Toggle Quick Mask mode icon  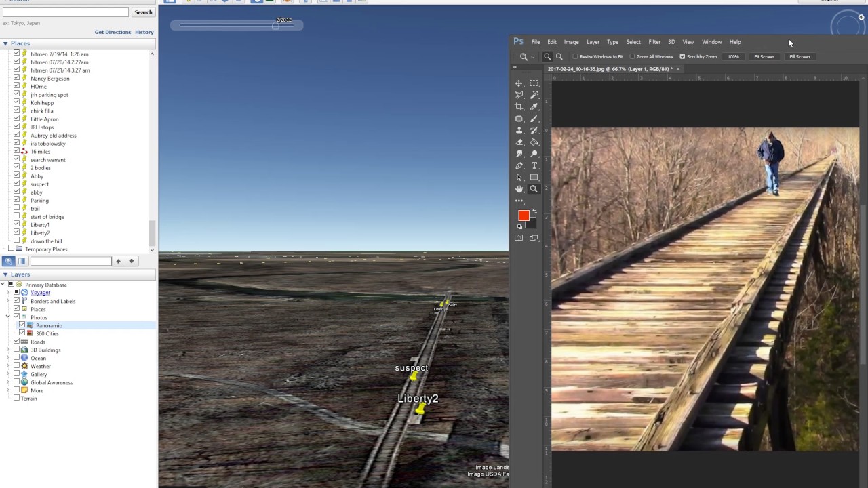[519, 238]
